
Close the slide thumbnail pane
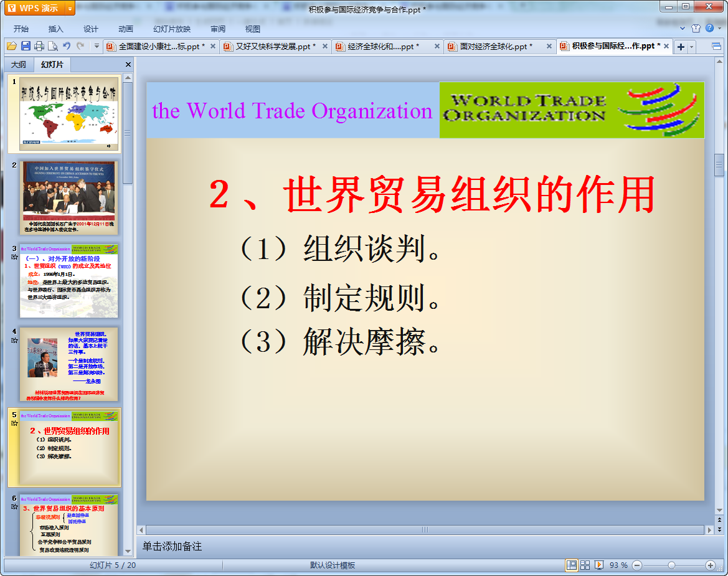click(128, 65)
